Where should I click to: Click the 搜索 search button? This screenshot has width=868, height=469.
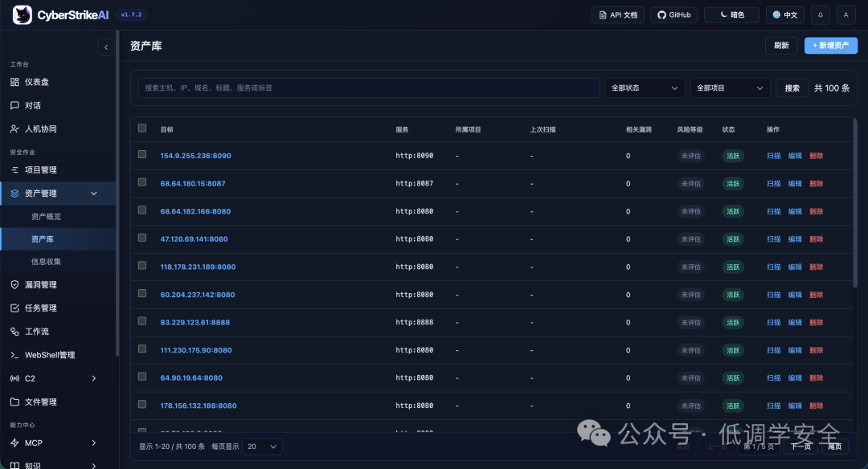[x=792, y=88]
